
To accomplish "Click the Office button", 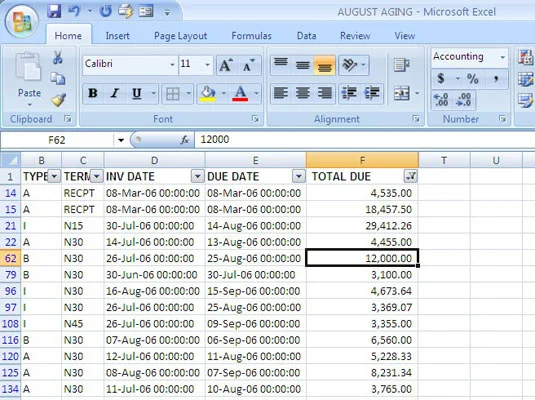I will tap(21, 21).
